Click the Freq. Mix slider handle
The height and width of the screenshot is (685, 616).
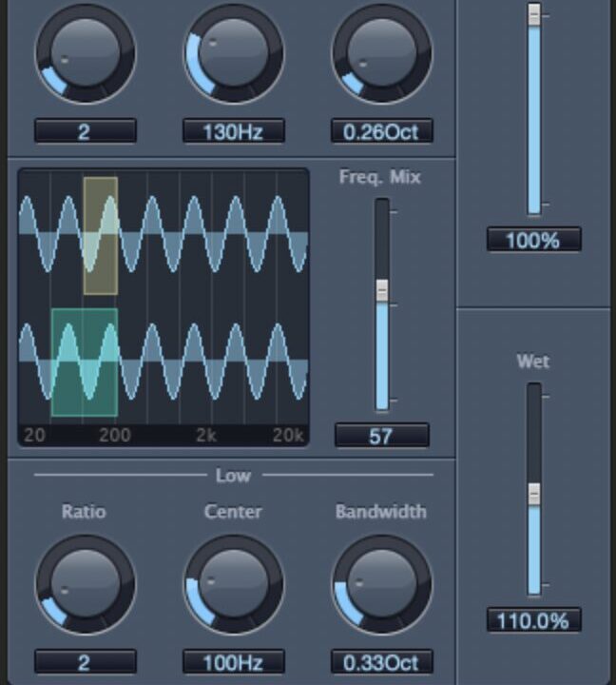382,290
